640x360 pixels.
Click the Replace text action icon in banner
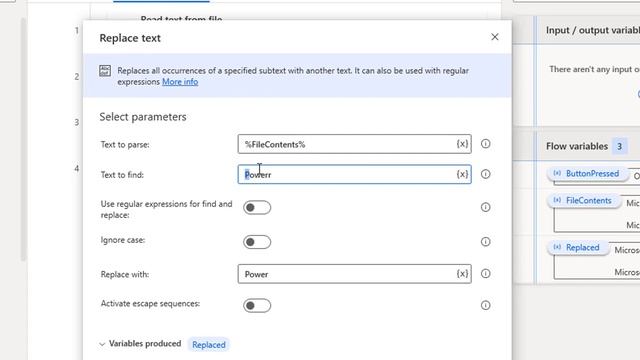click(105, 71)
